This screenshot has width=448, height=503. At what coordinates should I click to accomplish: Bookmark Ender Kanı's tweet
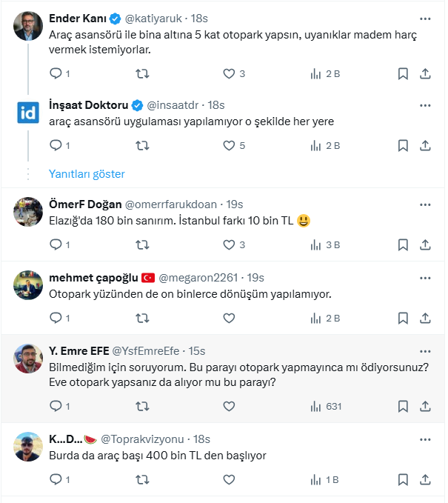point(403,73)
